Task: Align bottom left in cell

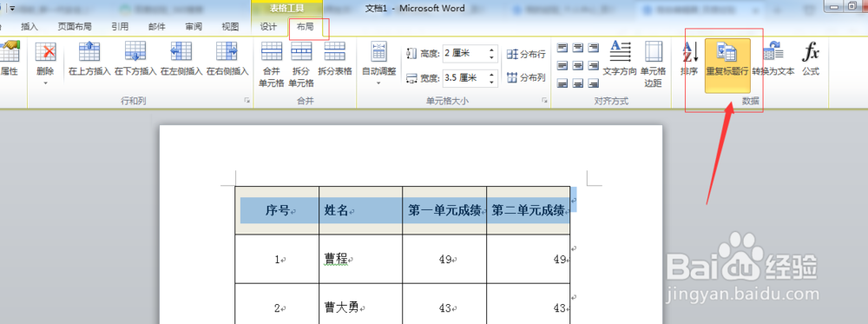Action: (x=562, y=83)
